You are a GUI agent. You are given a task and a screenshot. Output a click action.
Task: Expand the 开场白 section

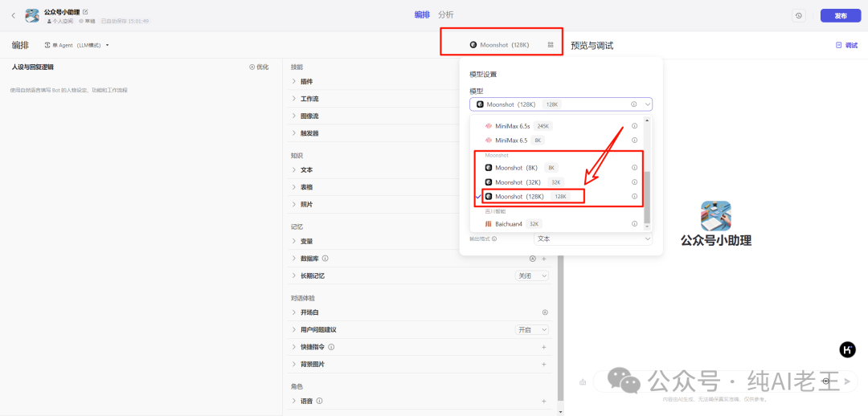294,312
